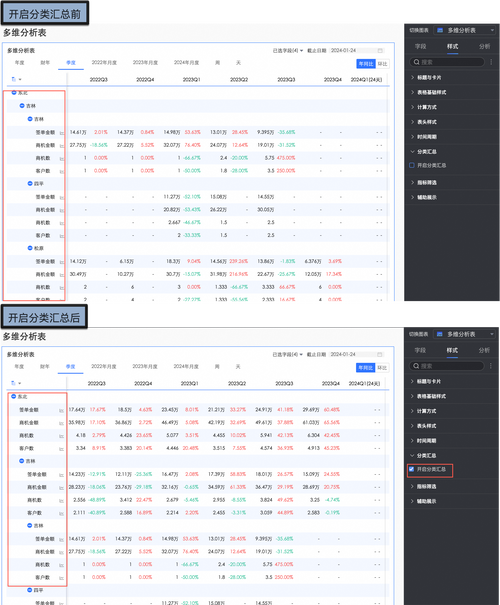Switch to 环比 in lower table
This screenshot has width=500, height=605.
click(382, 368)
